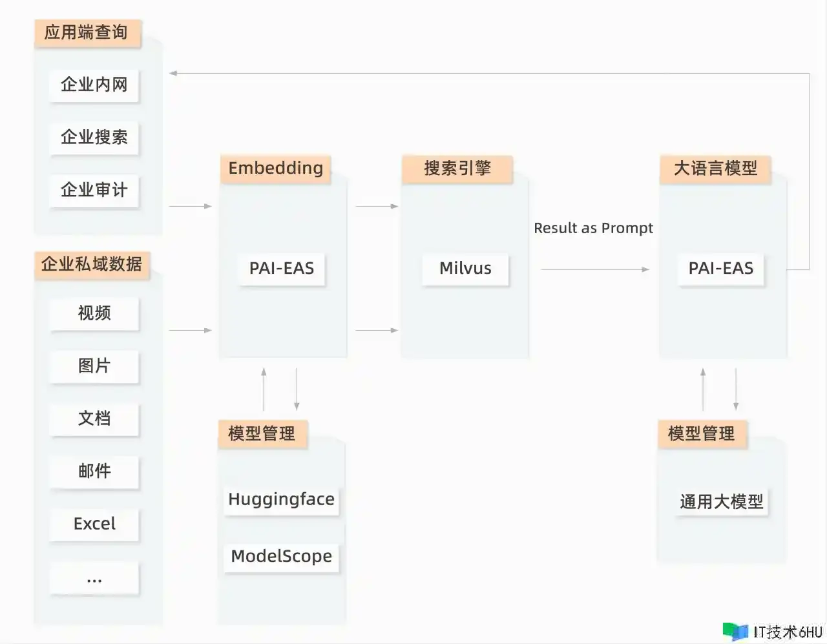Click the 企业审计 box

pyautogui.click(x=94, y=190)
